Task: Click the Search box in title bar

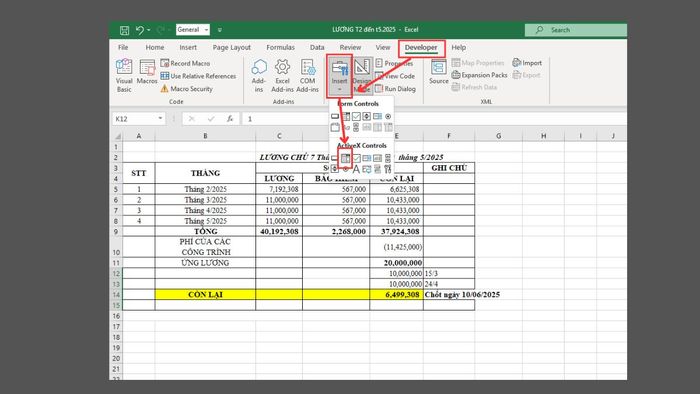Action: pos(576,30)
